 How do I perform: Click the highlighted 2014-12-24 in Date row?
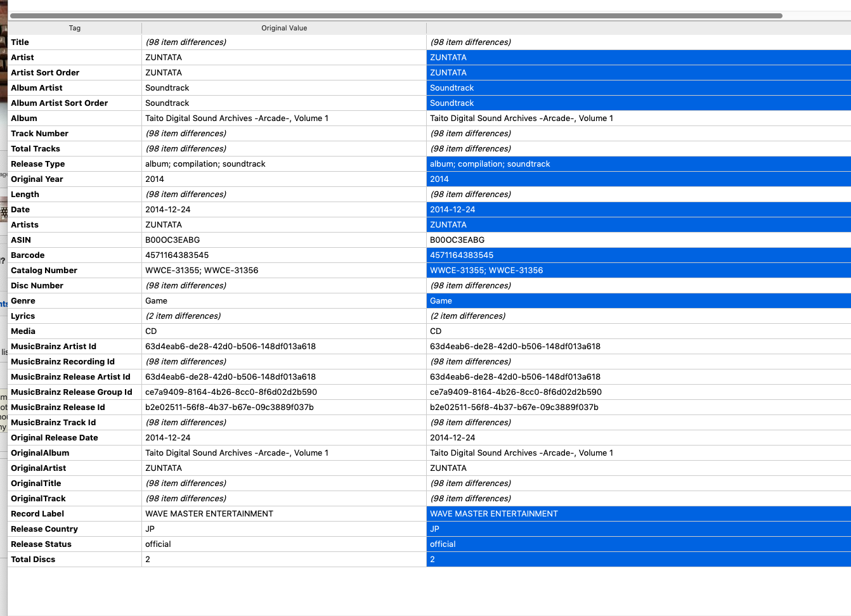click(x=639, y=210)
